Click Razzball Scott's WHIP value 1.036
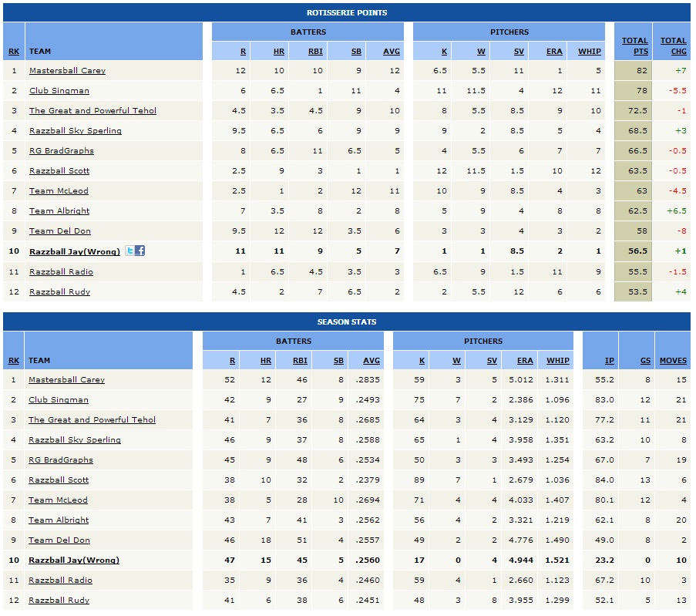Screen dimensions: 696x616 [557, 480]
